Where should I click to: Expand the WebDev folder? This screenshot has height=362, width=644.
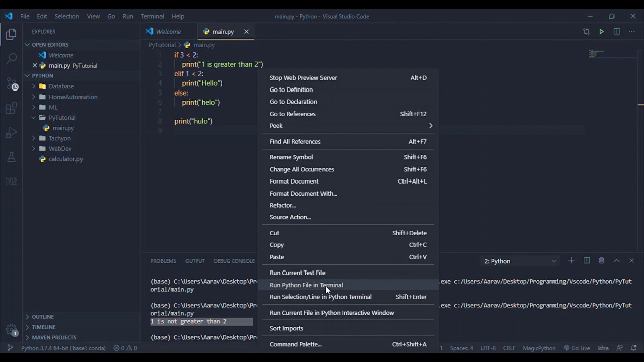[60, 149]
